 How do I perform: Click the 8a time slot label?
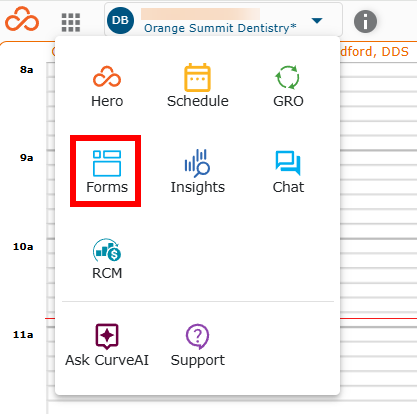(x=26, y=70)
